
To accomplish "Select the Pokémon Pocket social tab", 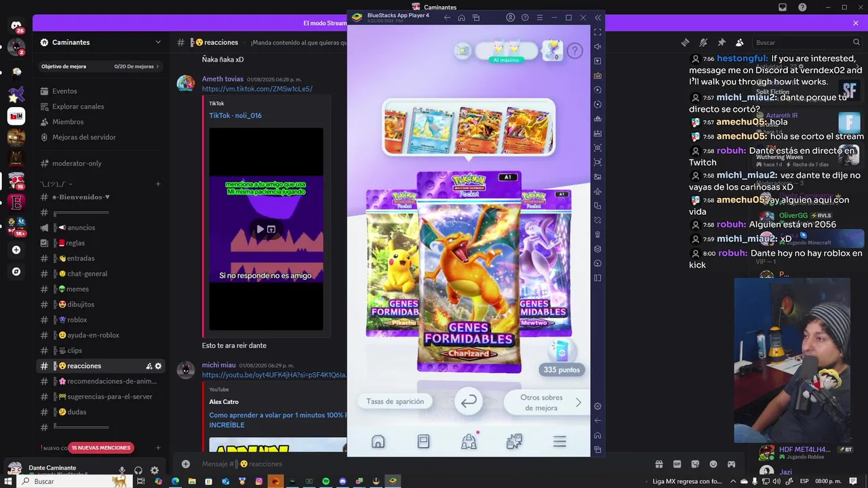I will point(469,442).
